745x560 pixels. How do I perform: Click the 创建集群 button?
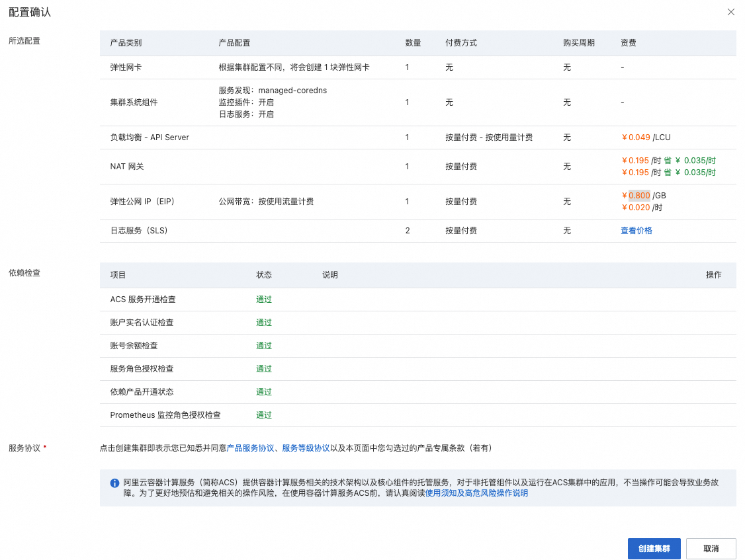(654, 548)
